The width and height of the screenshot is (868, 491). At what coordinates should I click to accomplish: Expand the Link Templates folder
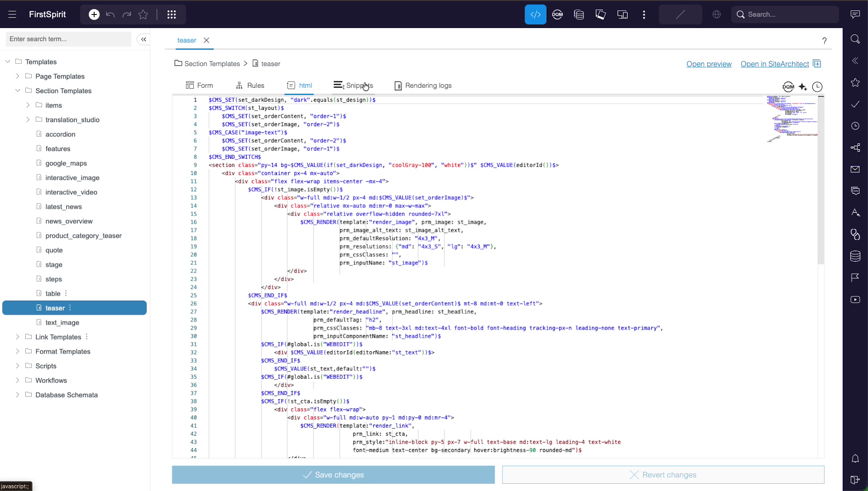[x=18, y=337]
